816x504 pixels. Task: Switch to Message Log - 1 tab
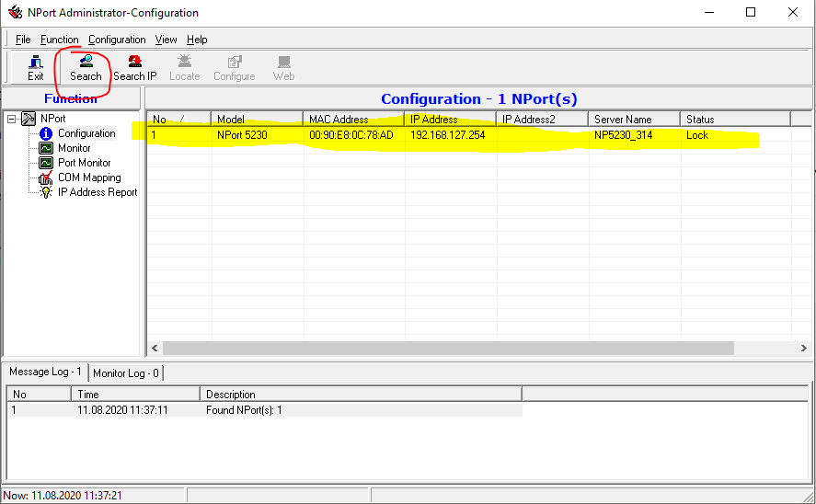45,372
